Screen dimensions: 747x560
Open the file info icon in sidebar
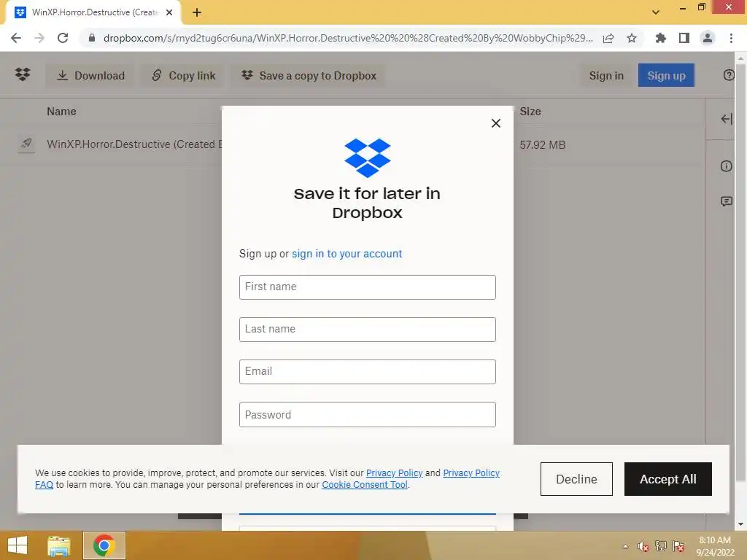point(726,166)
